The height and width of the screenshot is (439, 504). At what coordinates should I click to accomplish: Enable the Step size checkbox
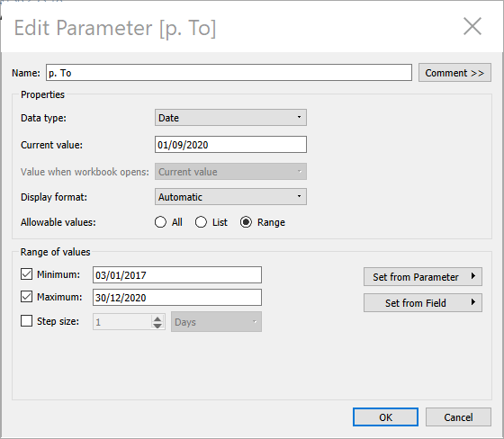[x=26, y=321]
